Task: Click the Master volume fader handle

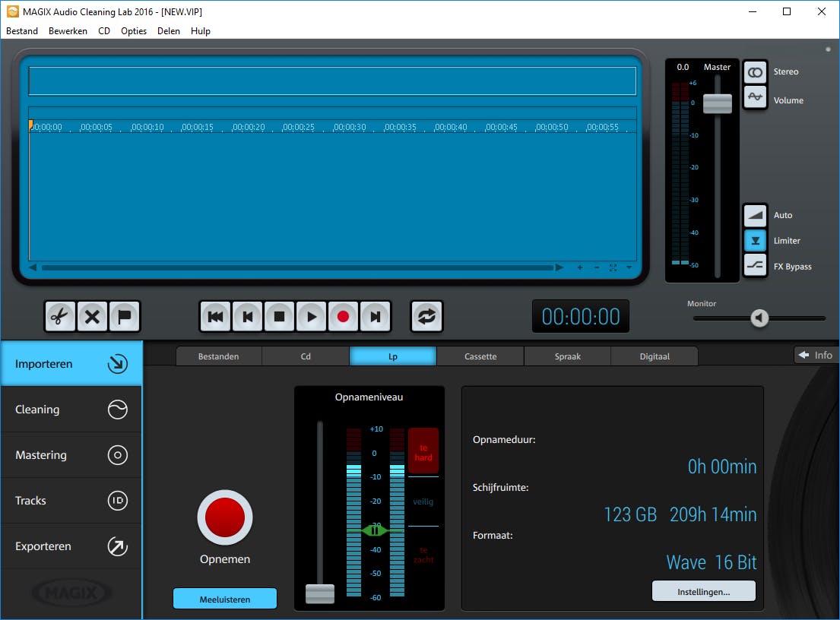Action: [x=718, y=103]
